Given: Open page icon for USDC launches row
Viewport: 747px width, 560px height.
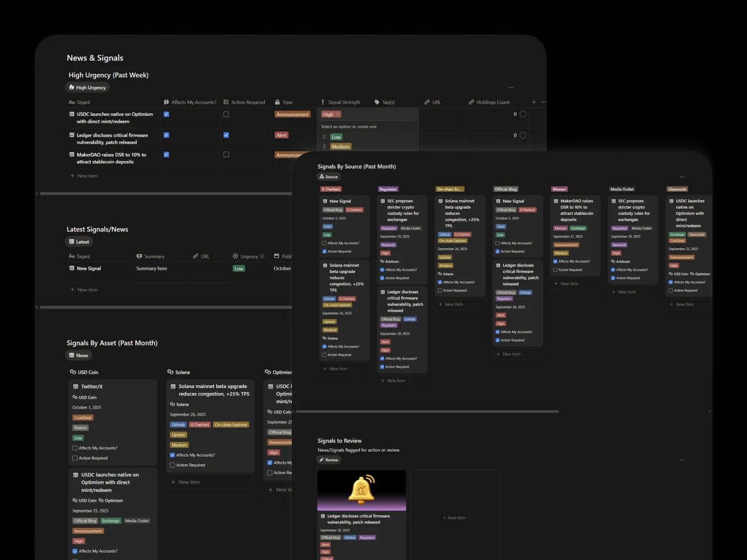Looking at the screenshot, I should tap(72, 114).
